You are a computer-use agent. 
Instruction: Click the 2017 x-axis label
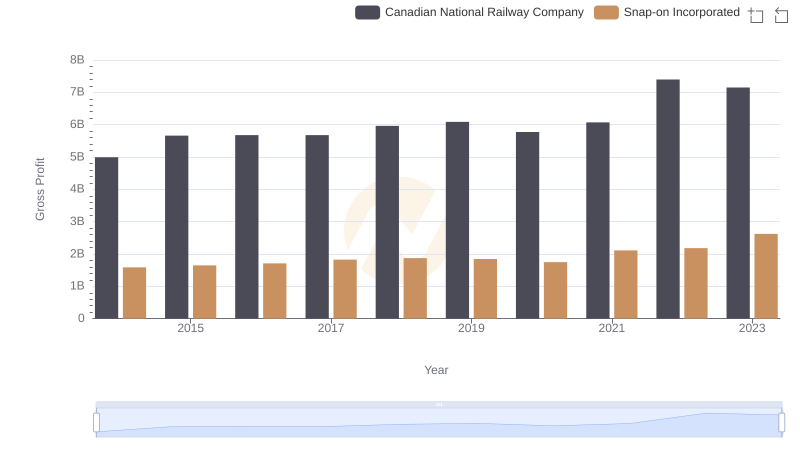pyautogui.click(x=331, y=328)
